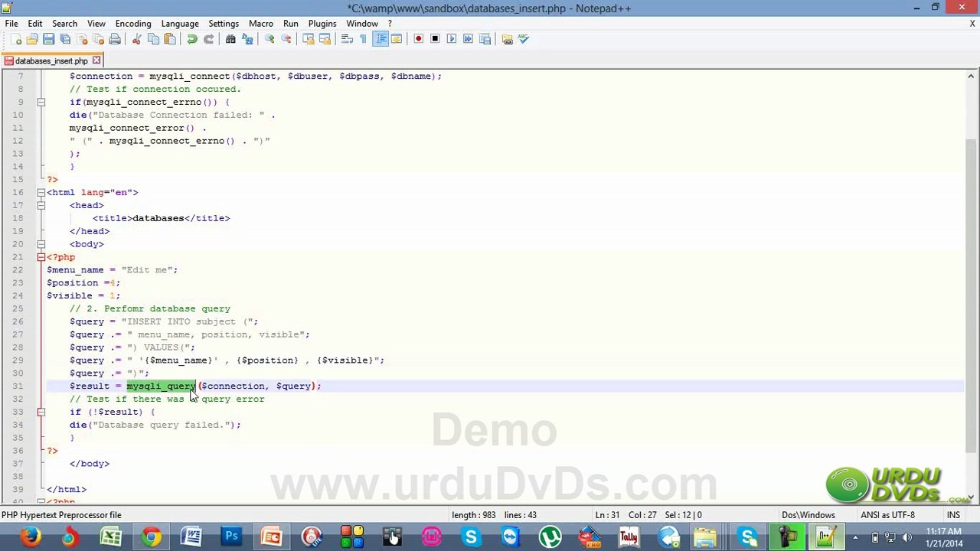Collapse the php block fold at line 21
This screenshot has width=980, height=551.
point(41,257)
